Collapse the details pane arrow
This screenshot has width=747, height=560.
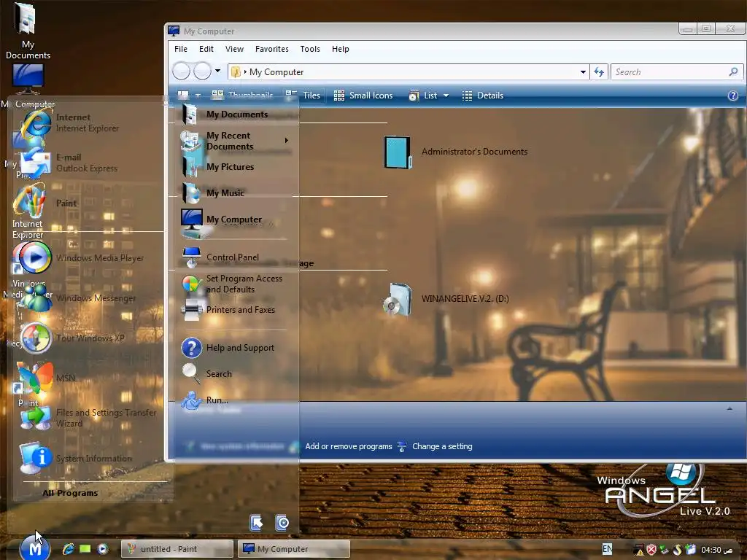(729, 408)
